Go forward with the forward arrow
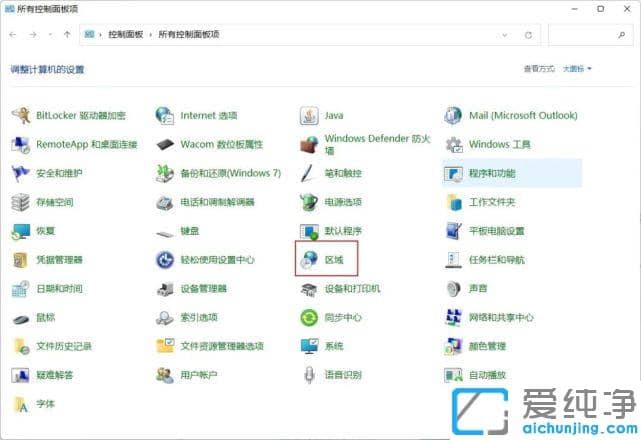 coord(33,35)
